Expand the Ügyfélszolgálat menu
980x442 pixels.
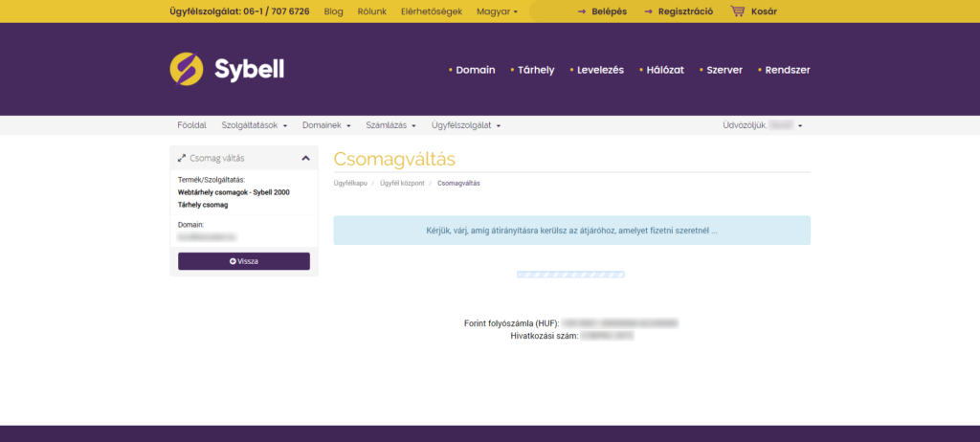(466, 125)
